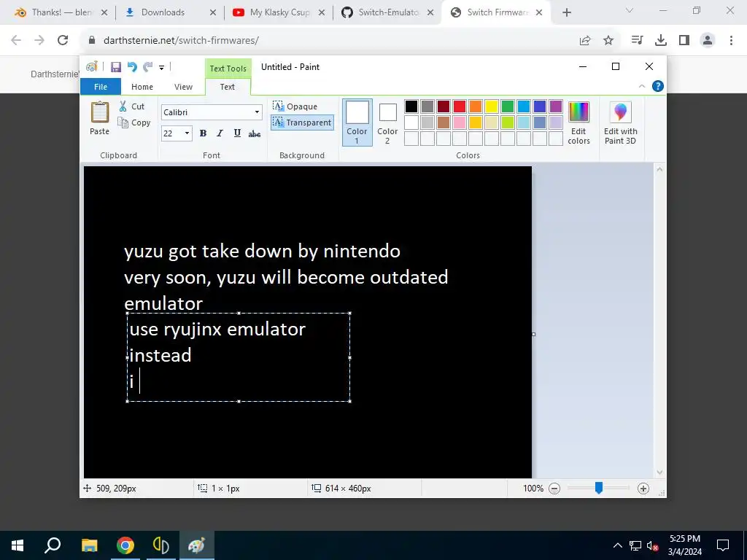
Task: Open the tab search dropdown arrow in Chrome
Action: pos(630,10)
